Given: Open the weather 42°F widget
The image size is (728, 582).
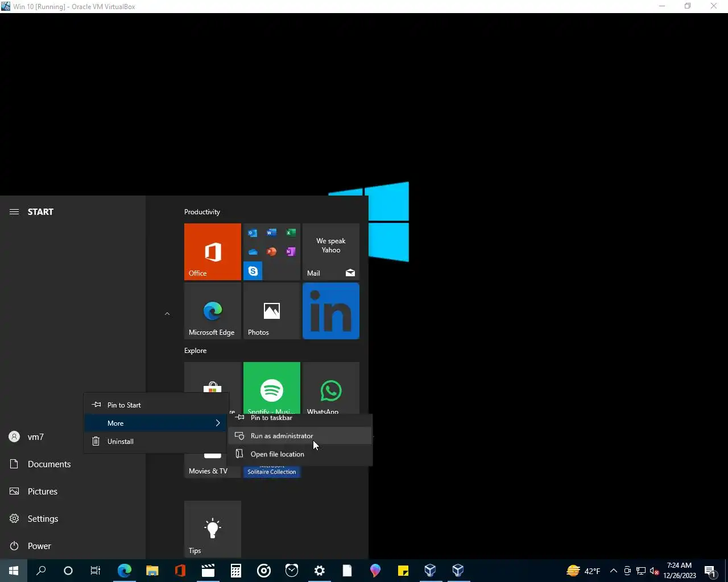Looking at the screenshot, I should tap(584, 571).
